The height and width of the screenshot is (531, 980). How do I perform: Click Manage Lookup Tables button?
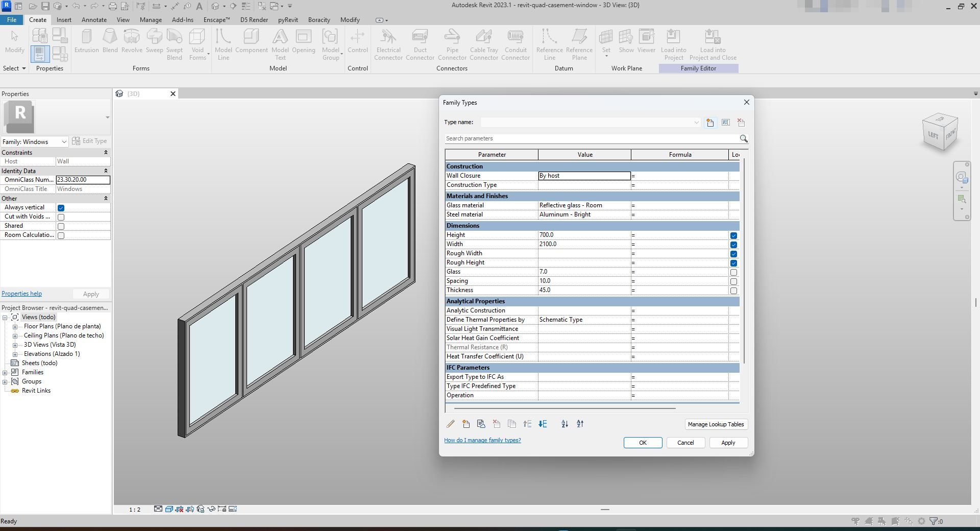click(x=716, y=424)
